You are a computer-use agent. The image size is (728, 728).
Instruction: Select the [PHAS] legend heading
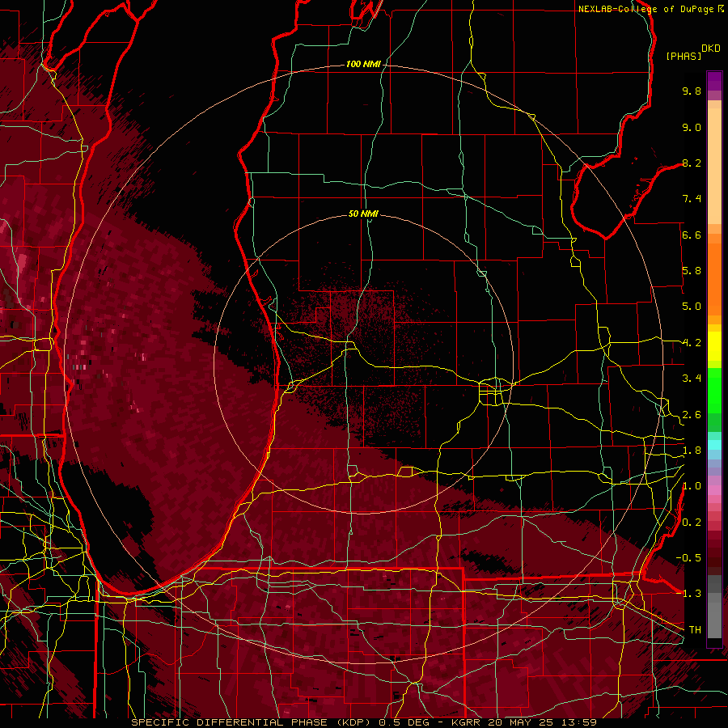tap(684, 57)
